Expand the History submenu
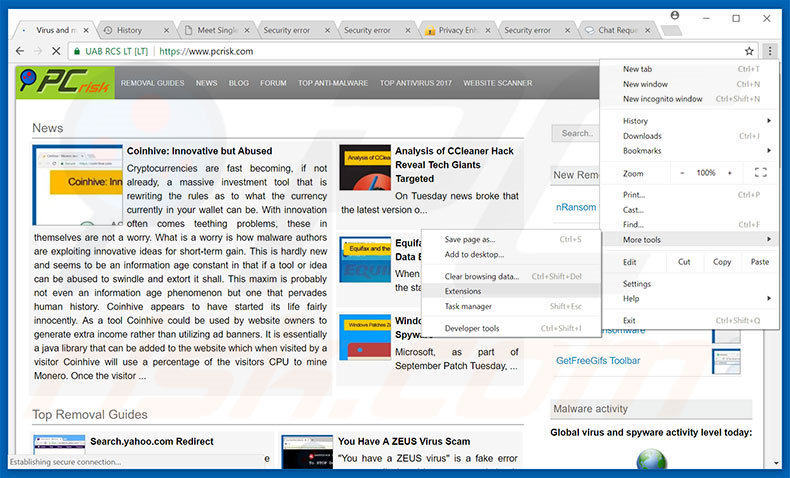Image resolution: width=790 pixels, height=478 pixels. point(690,121)
